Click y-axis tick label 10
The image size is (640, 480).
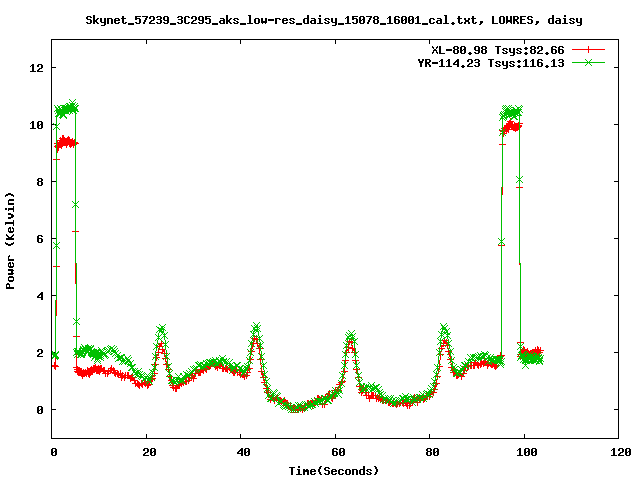point(37,125)
